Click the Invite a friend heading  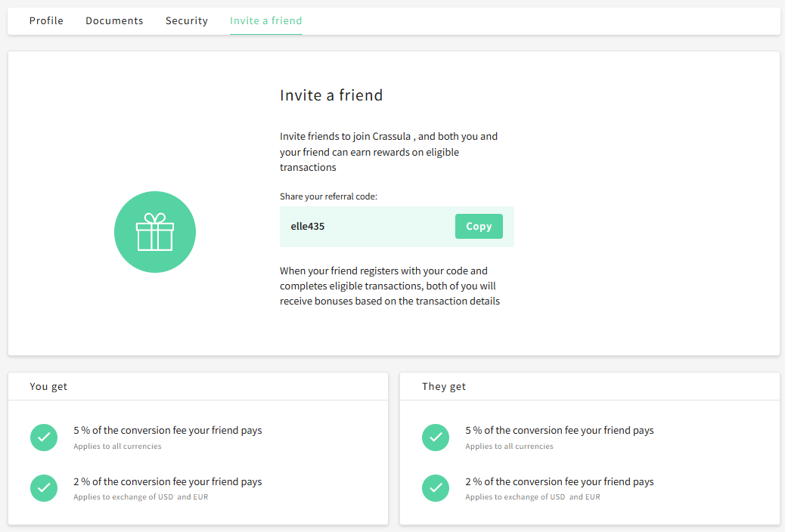(330, 95)
